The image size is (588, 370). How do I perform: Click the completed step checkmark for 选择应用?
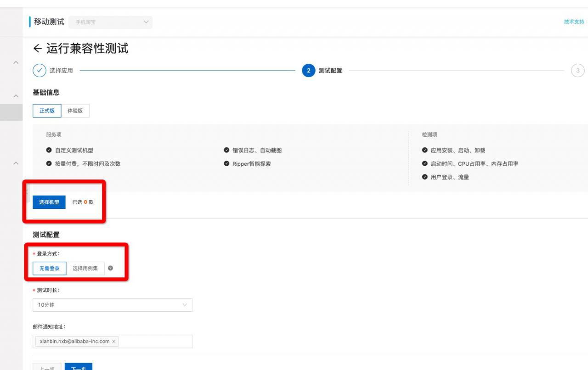[40, 71]
